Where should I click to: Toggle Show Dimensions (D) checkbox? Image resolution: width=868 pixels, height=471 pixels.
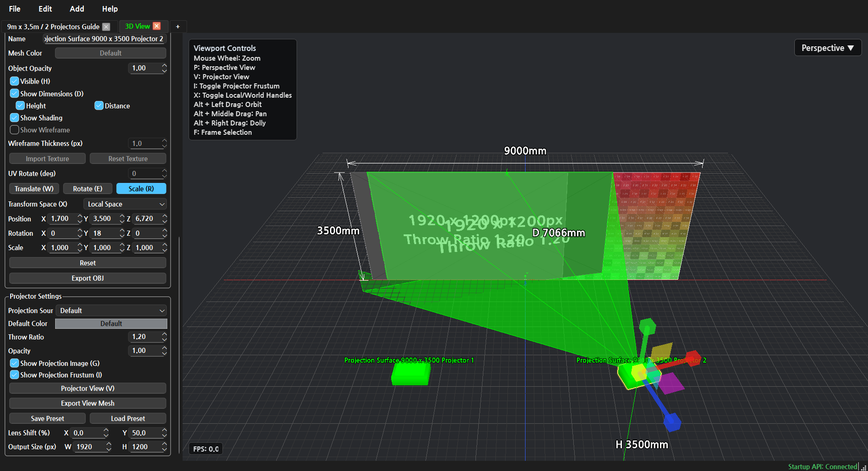(14, 94)
